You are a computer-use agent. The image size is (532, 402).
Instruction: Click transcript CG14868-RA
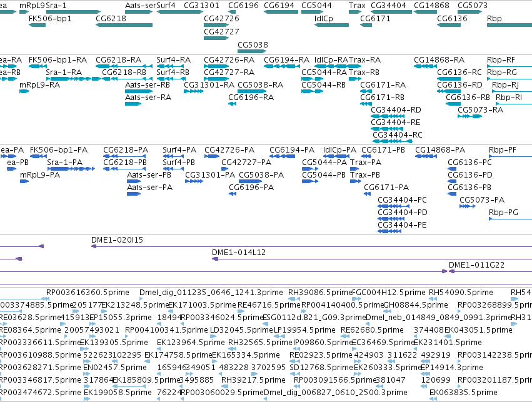pos(439,60)
